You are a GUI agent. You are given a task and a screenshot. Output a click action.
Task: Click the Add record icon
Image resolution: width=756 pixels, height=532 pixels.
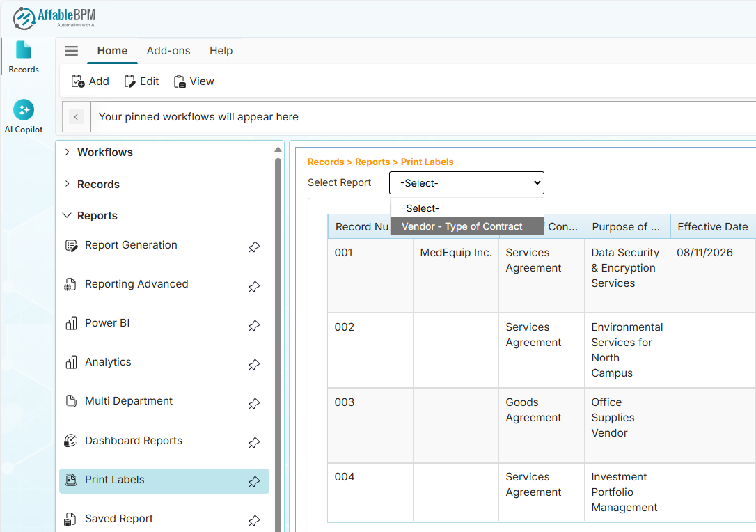point(78,81)
